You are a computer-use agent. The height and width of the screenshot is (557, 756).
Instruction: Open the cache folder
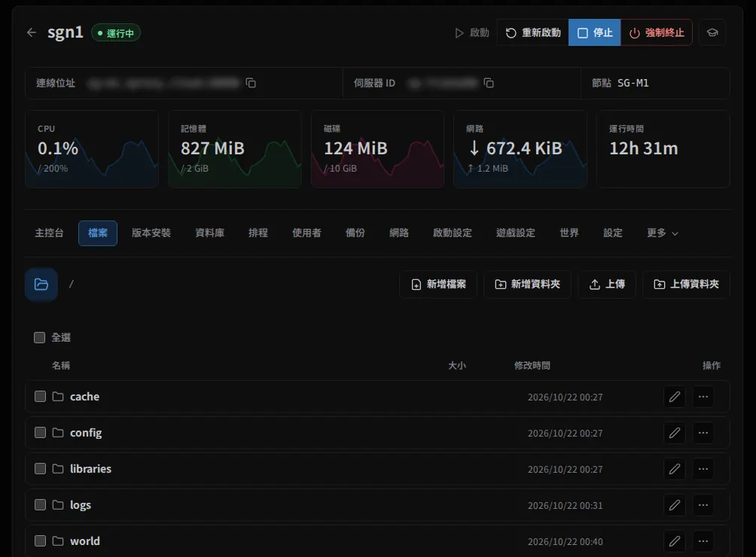pyautogui.click(x=84, y=397)
